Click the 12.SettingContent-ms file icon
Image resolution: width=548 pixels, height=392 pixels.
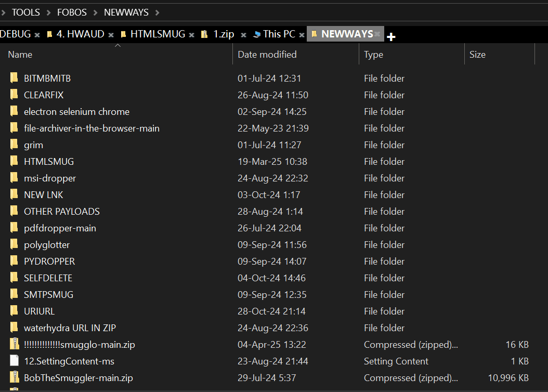(x=14, y=361)
